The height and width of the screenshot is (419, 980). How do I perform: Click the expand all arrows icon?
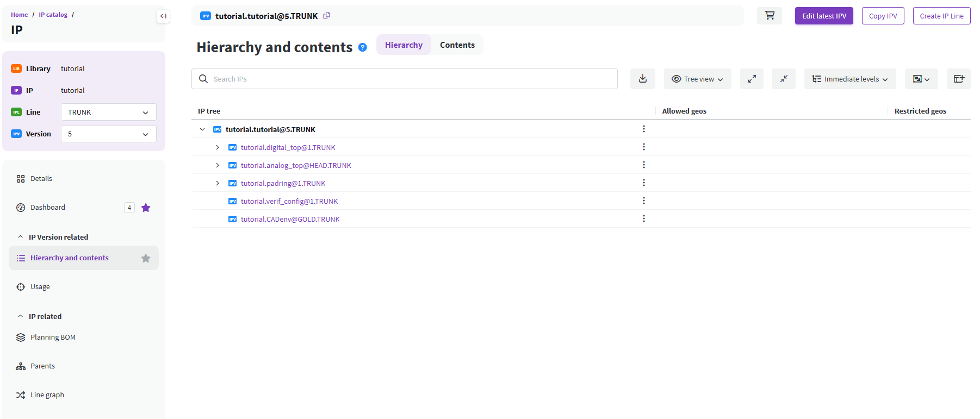[x=752, y=79]
